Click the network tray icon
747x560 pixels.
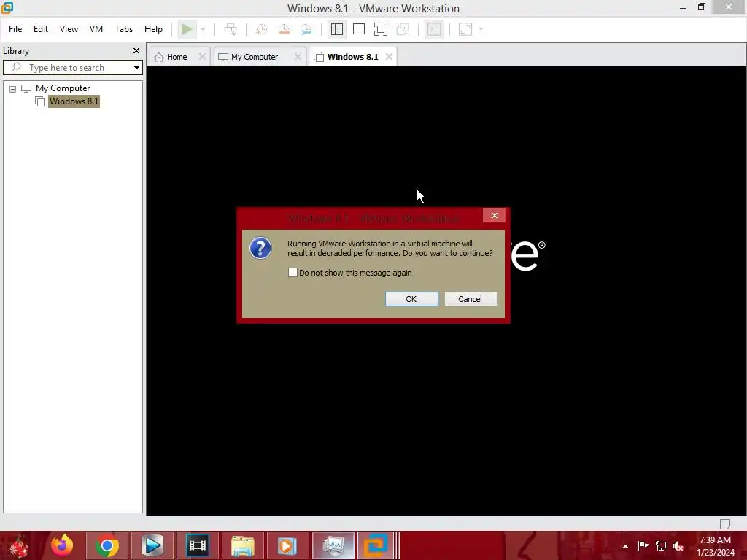coord(661,545)
